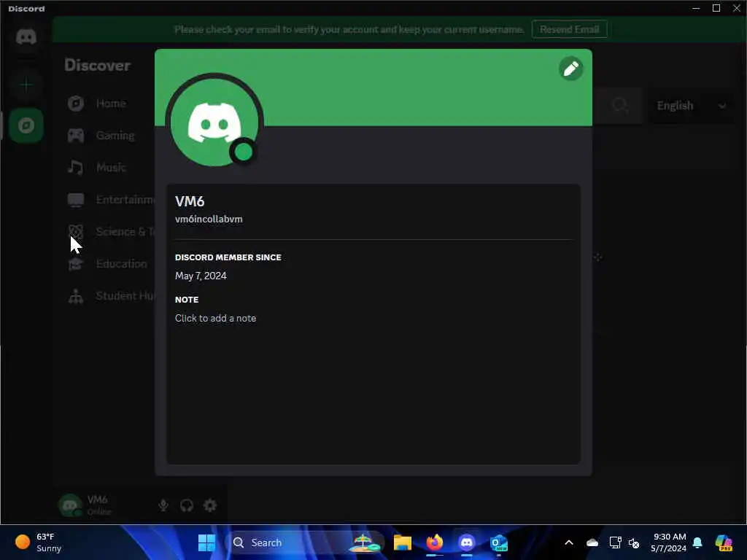Open the notification bell in system tray
The image size is (747, 560).
coord(697,542)
